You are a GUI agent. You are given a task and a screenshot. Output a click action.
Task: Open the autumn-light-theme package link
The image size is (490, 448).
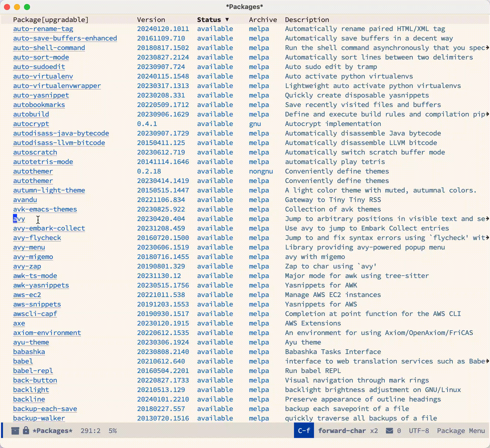[49, 190]
